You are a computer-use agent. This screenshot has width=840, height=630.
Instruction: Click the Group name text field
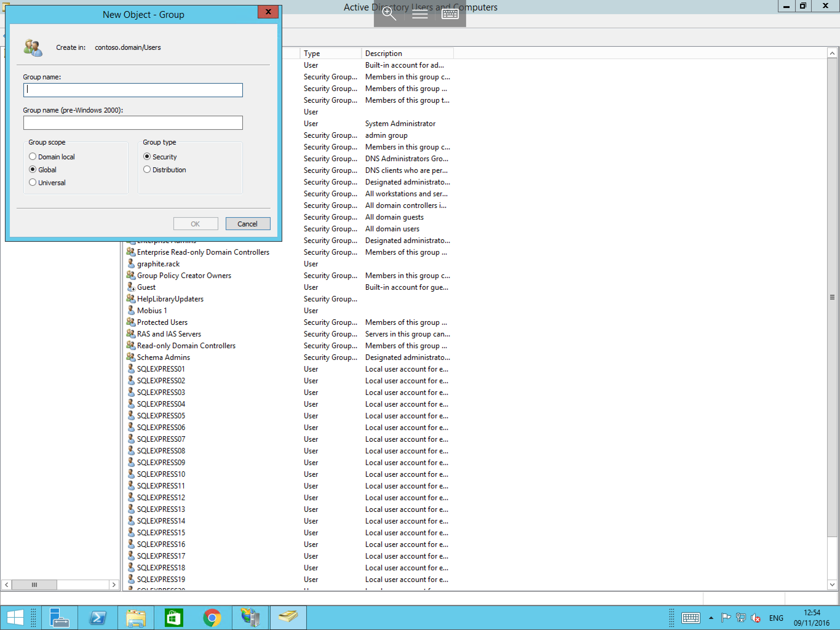[133, 90]
